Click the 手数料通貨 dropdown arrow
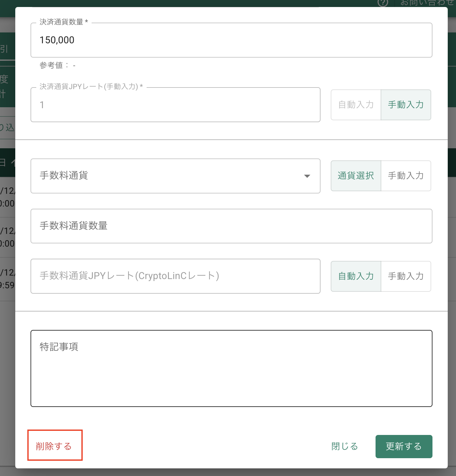Image resolution: width=456 pixels, height=476 pixels. click(x=307, y=176)
